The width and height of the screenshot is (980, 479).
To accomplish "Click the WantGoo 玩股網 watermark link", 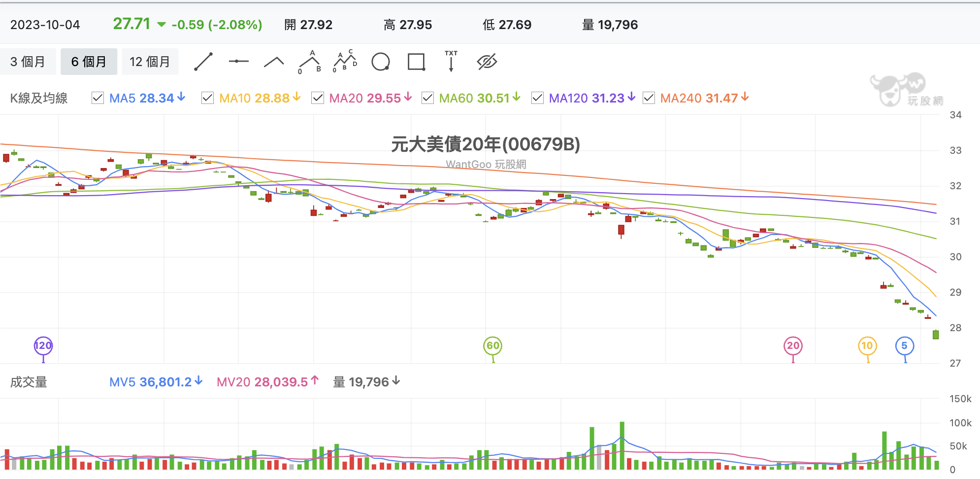I will [x=486, y=164].
